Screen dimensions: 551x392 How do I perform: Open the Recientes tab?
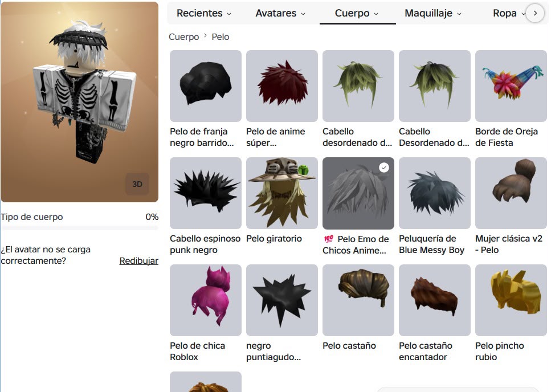coord(204,13)
